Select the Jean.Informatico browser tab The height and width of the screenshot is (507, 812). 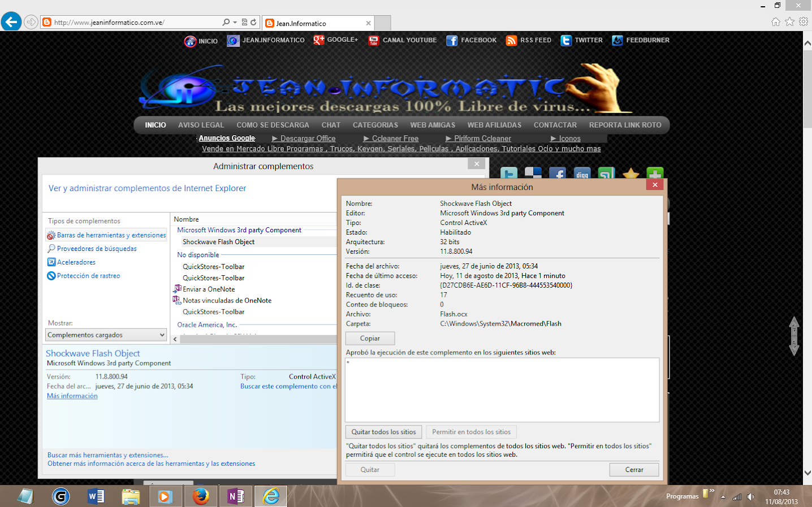pos(318,23)
